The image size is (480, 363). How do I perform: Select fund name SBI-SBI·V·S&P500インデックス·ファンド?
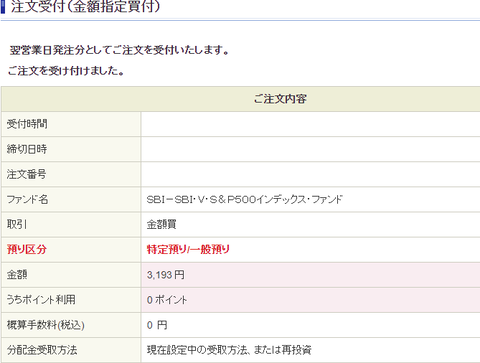pos(244,199)
